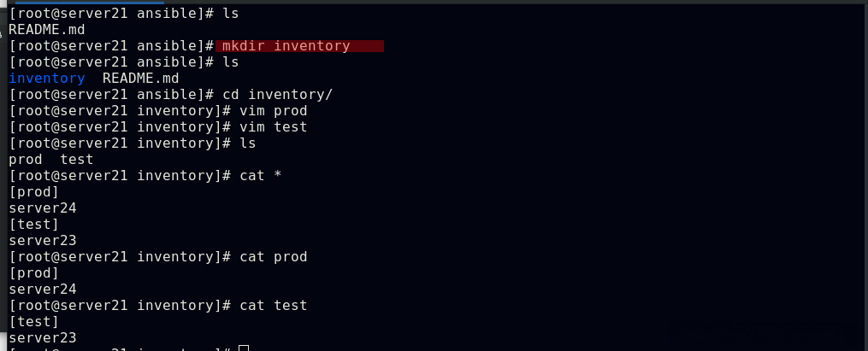Select the blue "inventory" directory name
This screenshot has width=868, height=351.
point(46,79)
